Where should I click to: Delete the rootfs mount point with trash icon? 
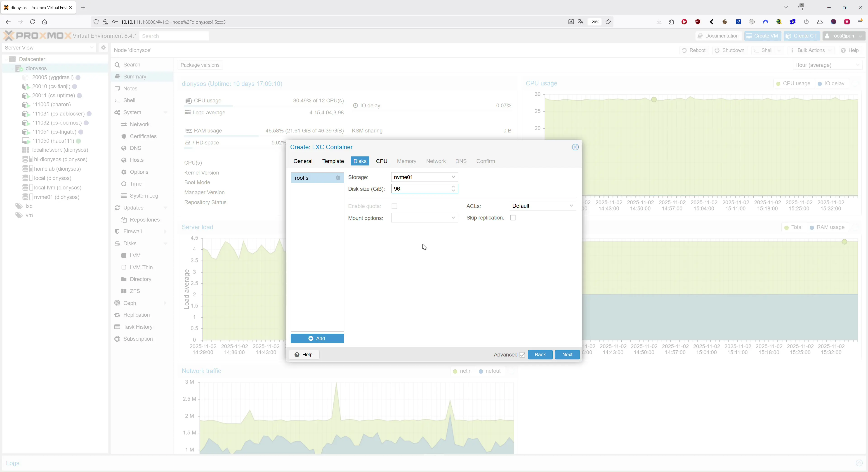[338, 177]
